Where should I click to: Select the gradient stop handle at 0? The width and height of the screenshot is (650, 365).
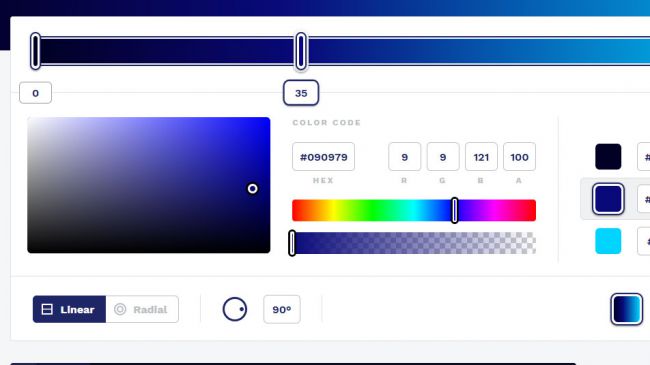36,51
